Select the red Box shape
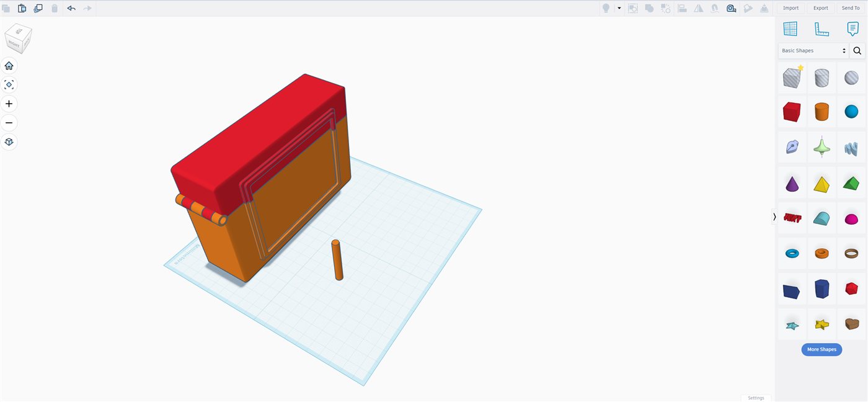The height and width of the screenshot is (402, 868). (792, 112)
